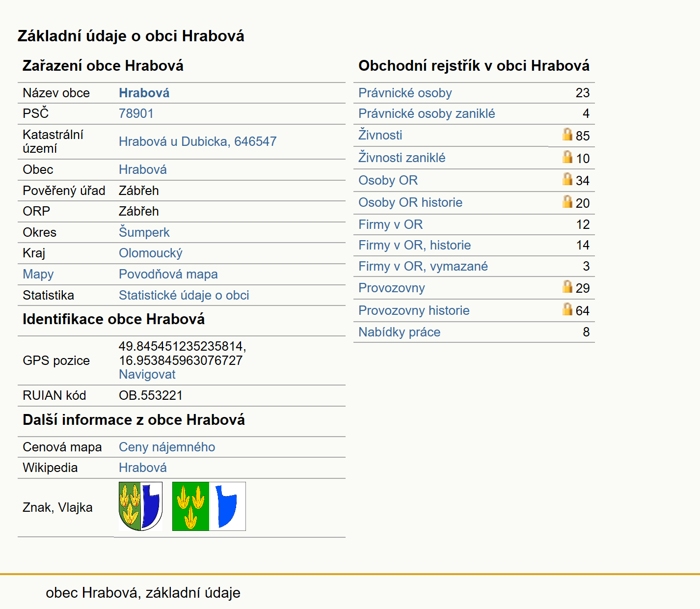This screenshot has width=700, height=609.
Task: Click the Katastrální území label
Action: 53,141
